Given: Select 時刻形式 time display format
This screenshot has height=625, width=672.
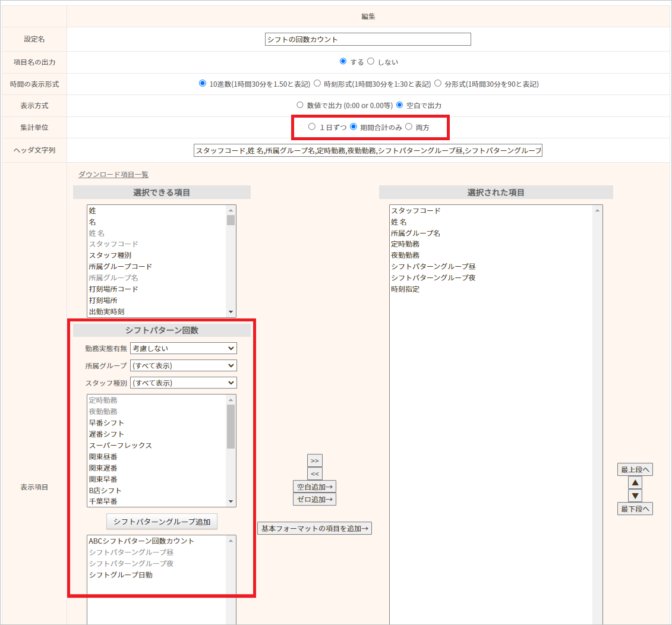Looking at the screenshot, I should [318, 84].
